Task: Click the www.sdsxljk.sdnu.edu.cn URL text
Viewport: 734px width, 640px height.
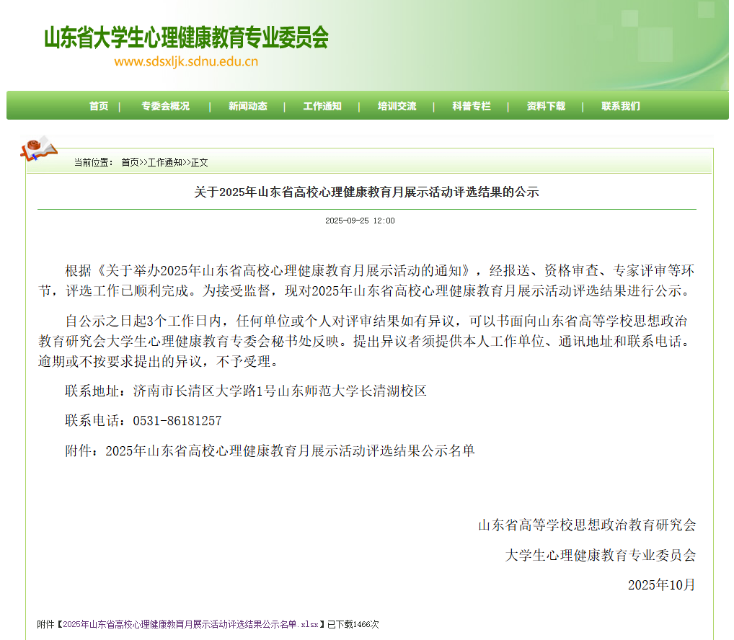Action: [186, 62]
